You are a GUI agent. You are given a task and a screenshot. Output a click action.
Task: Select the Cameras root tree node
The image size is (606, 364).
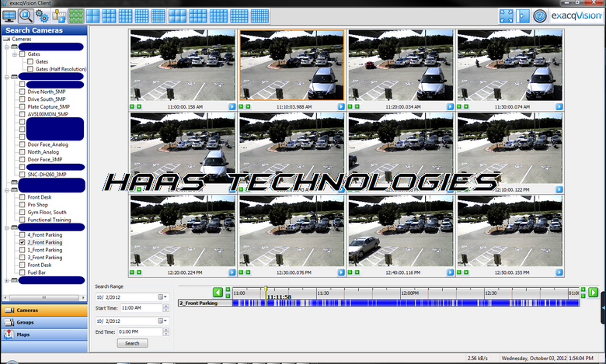click(21, 40)
